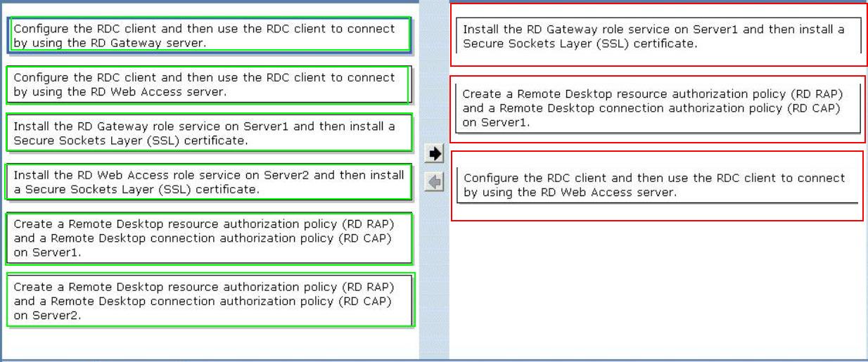Select left item: Create RD RAP and CAP on Server1

click(209, 238)
